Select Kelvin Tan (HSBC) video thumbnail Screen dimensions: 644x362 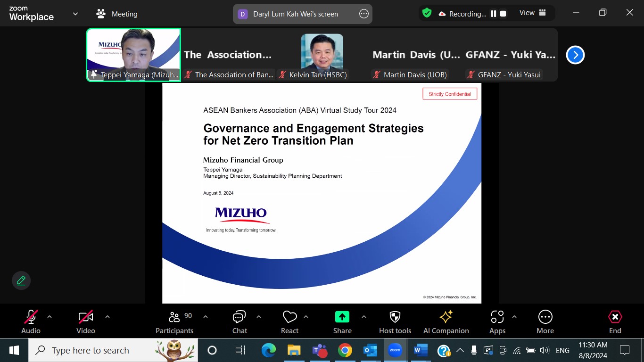coord(322,55)
